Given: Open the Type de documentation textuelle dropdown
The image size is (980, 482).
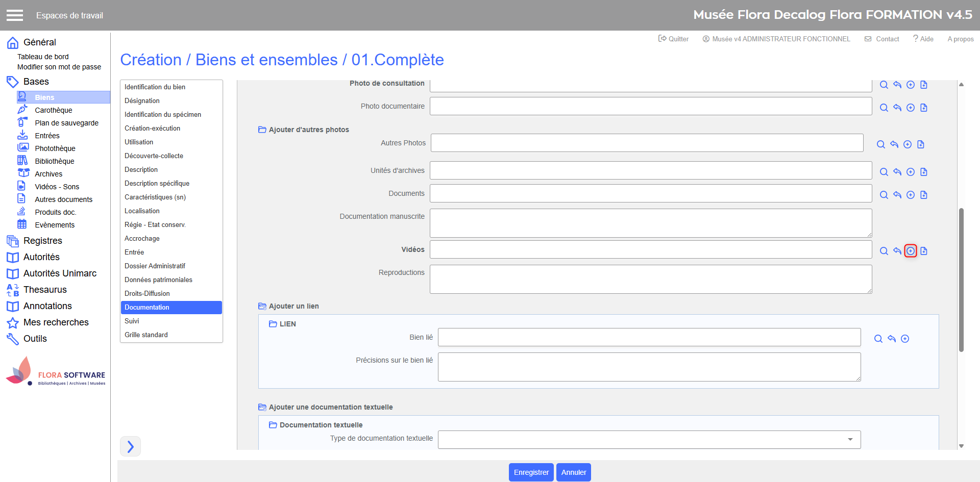Looking at the screenshot, I should 850,439.
